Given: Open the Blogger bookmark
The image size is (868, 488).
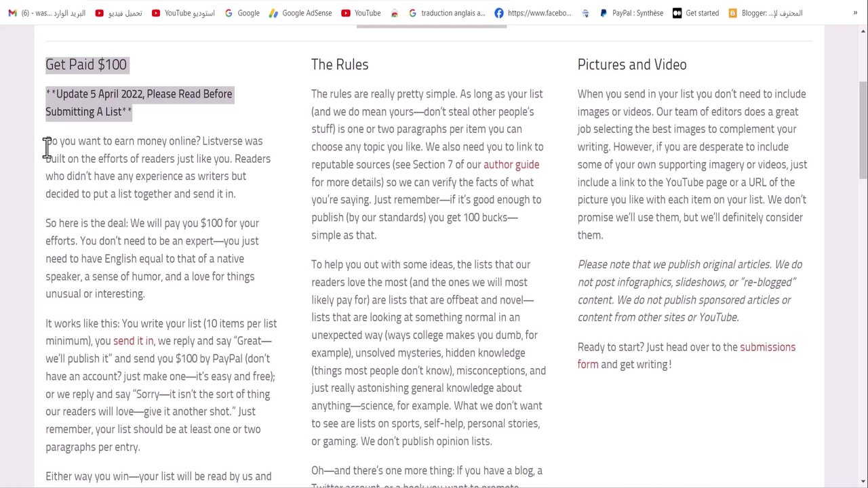Looking at the screenshot, I should [766, 13].
